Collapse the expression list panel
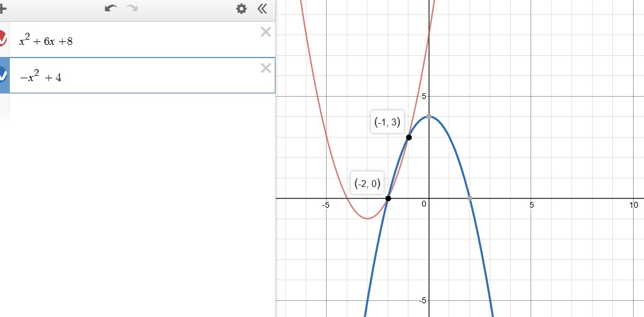This screenshot has height=317, width=644. (x=262, y=9)
